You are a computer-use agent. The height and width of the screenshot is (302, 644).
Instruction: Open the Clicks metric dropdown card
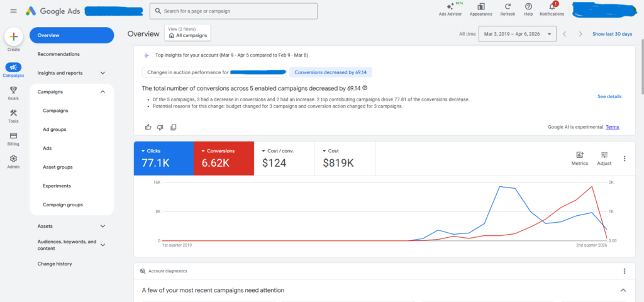(x=162, y=157)
